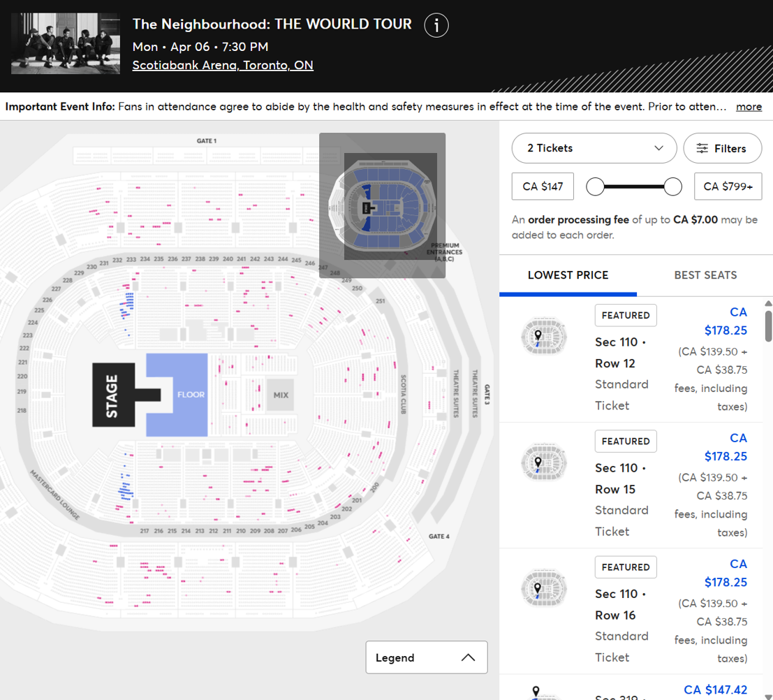Click the CA $147.42 price listing

coord(715,690)
